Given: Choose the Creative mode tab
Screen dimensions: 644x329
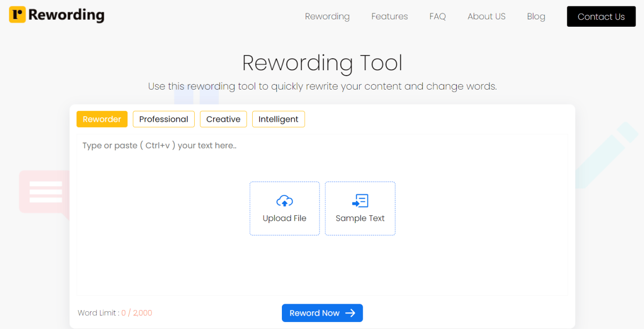Looking at the screenshot, I should [x=223, y=119].
